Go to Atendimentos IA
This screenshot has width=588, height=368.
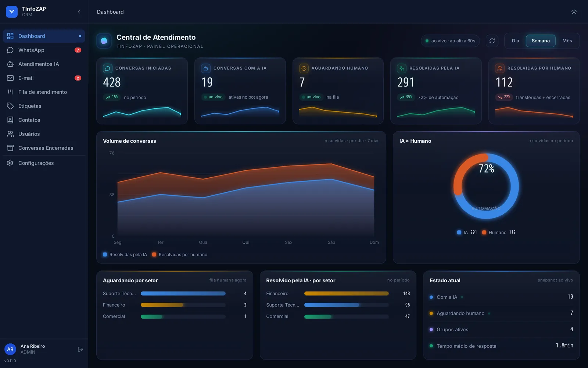tap(44, 64)
